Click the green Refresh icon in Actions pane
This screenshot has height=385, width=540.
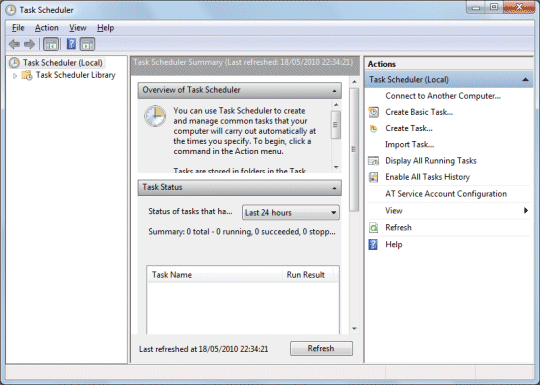[374, 228]
